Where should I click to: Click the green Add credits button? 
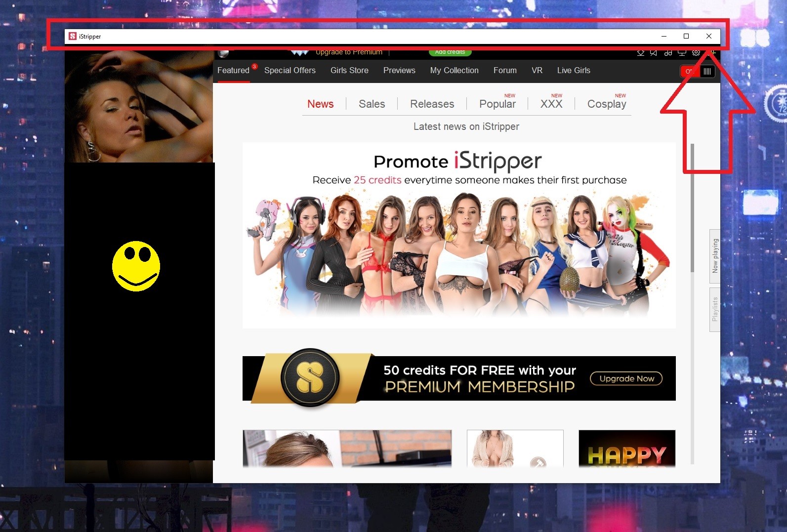[450, 52]
